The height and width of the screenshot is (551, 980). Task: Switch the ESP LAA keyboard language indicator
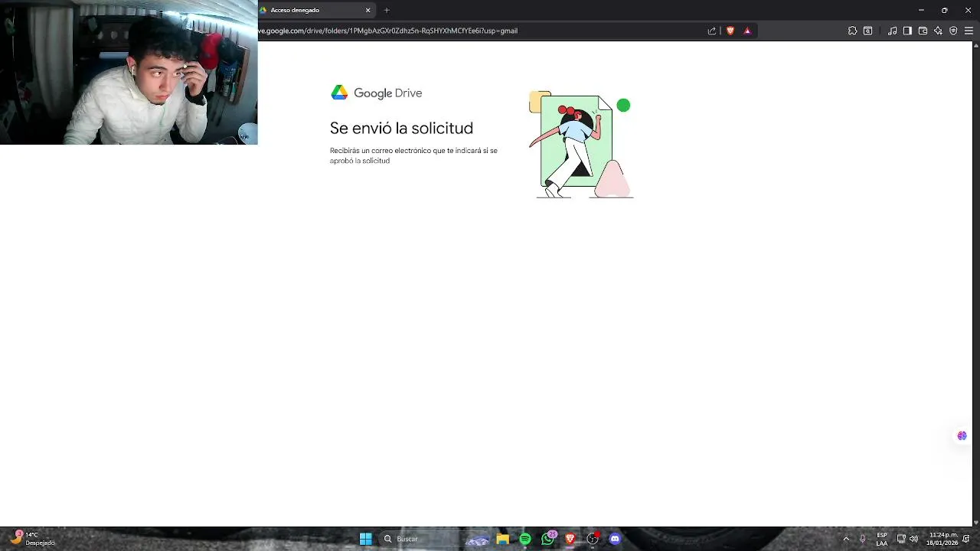[882, 539]
